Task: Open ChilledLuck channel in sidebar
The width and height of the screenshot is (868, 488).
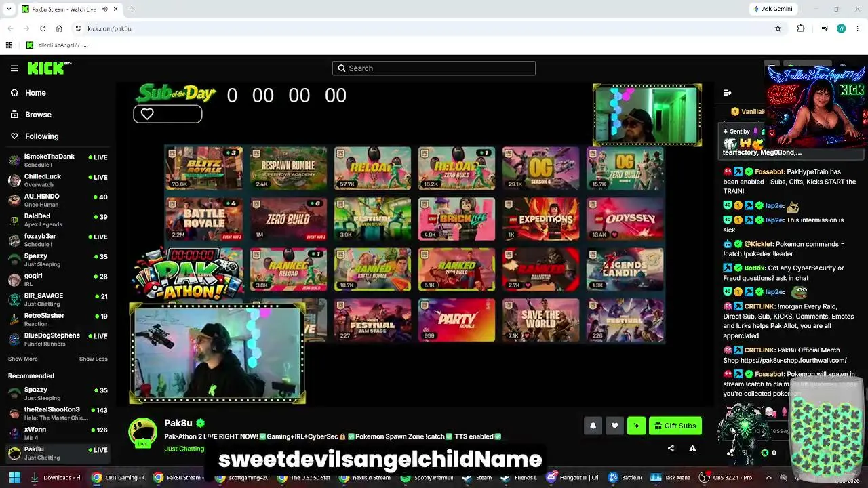Action: point(58,180)
